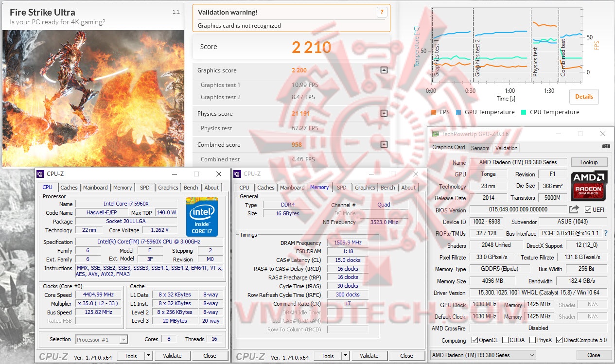This screenshot has width=615, height=364.
Task: Click the bus interface question mark icon
Action: click(x=606, y=233)
